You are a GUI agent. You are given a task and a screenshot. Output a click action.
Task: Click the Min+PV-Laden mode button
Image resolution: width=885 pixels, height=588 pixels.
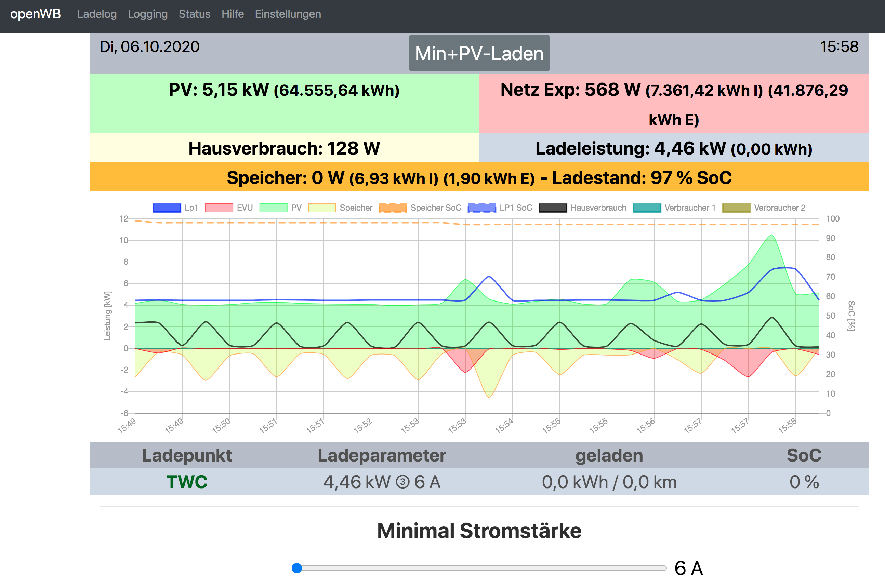coord(479,53)
